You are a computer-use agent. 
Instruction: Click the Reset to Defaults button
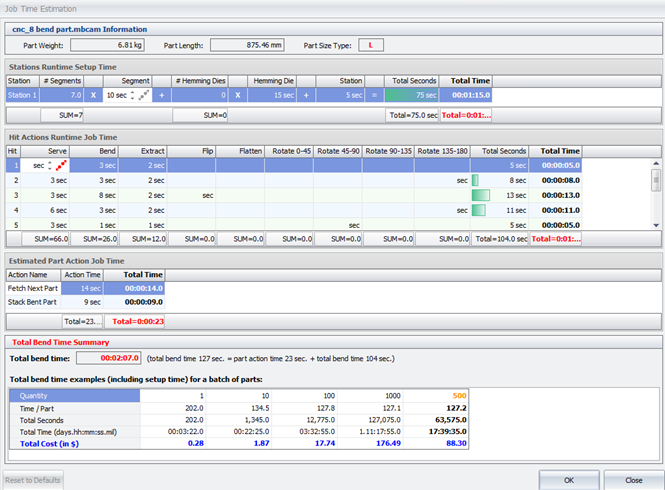point(32,479)
